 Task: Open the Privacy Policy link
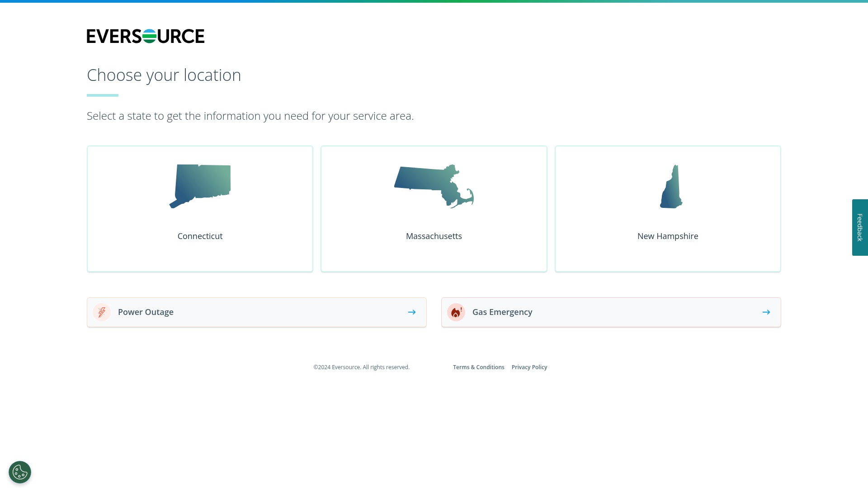(x=529, y=367)
